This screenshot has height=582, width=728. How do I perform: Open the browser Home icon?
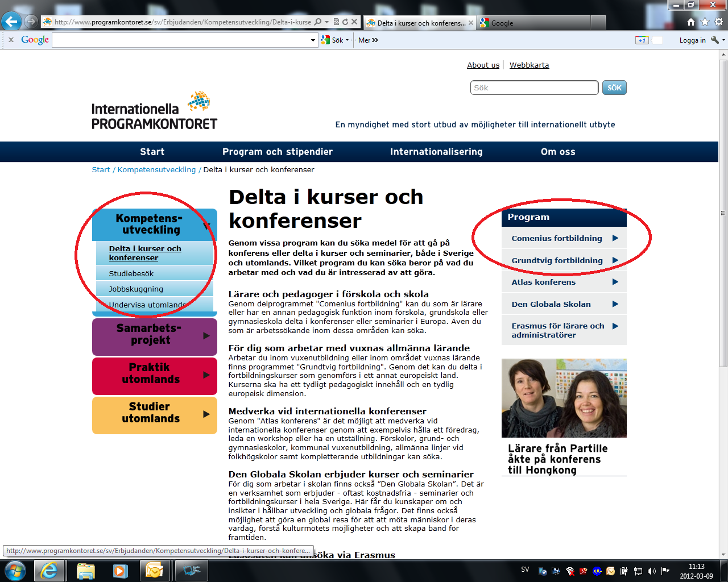691,22
